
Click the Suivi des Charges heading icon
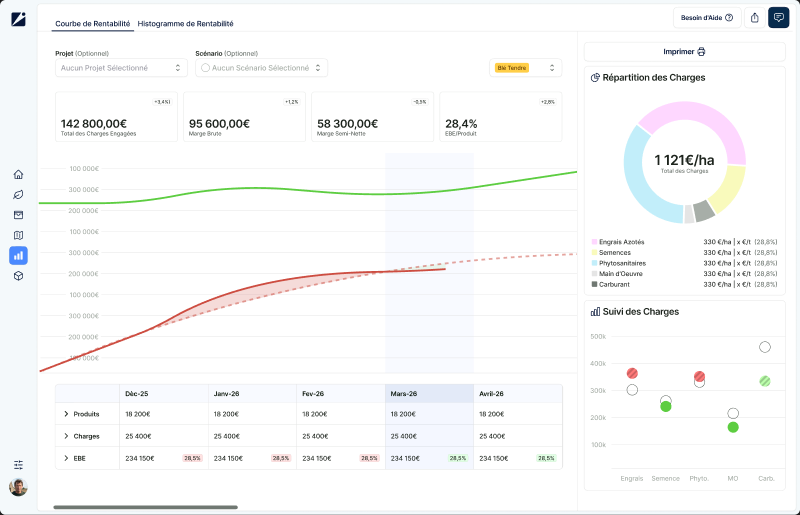pos(595,312)
